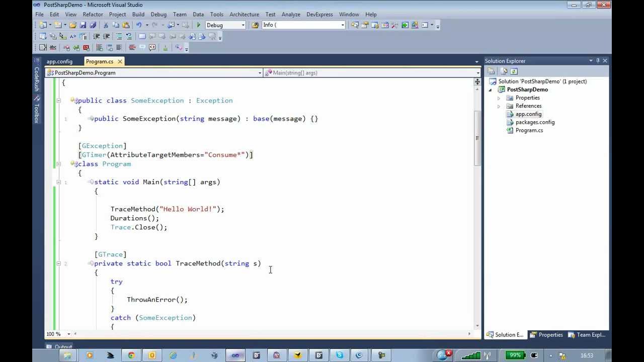Expand the Properties node in Solution Explorer
Viewport: 644px width, 362px height.
(499, 98)
